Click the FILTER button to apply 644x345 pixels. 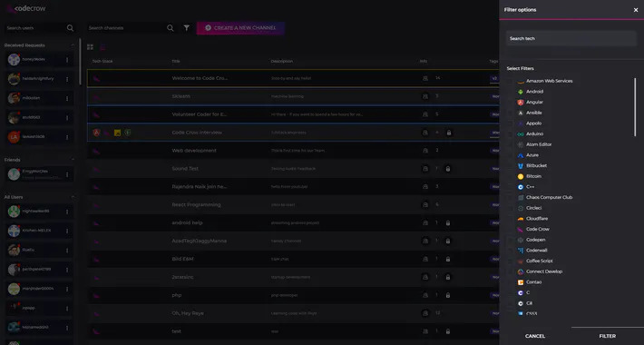(608, 336)
